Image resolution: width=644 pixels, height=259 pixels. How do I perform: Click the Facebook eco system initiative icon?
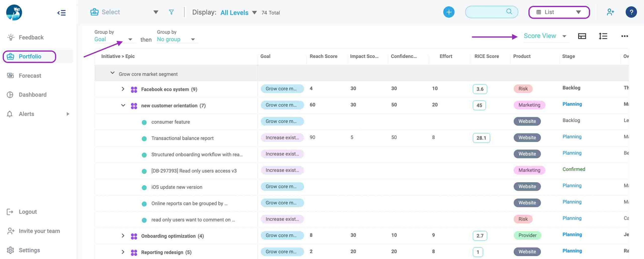[134, 90]
